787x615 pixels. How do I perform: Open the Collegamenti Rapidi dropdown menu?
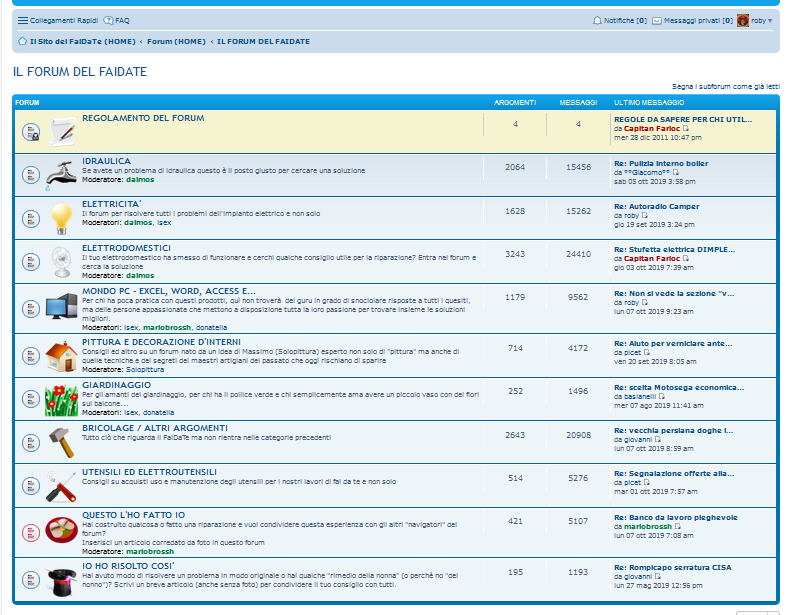[x=57, y=20]
